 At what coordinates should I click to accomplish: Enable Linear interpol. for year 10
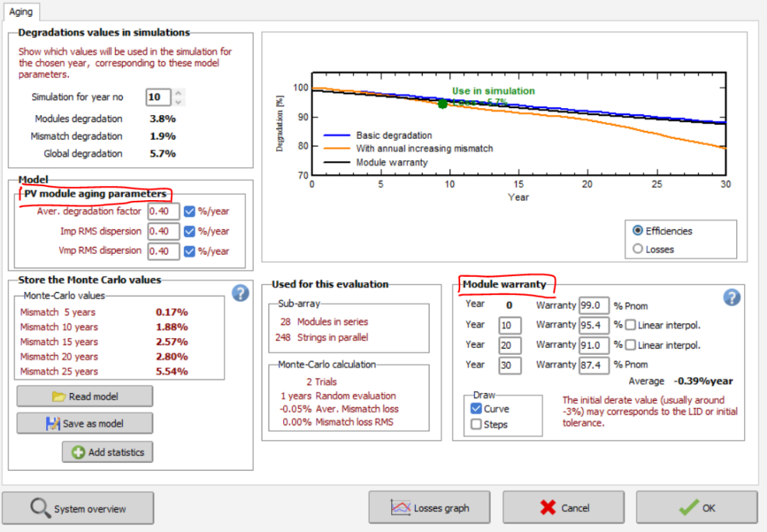[x=630, y=325]
